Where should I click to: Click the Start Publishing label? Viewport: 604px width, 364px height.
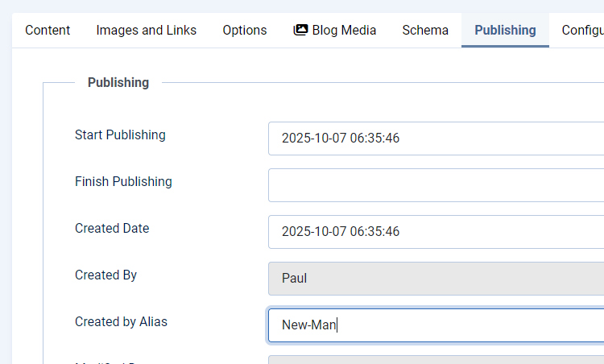[120, 135]
